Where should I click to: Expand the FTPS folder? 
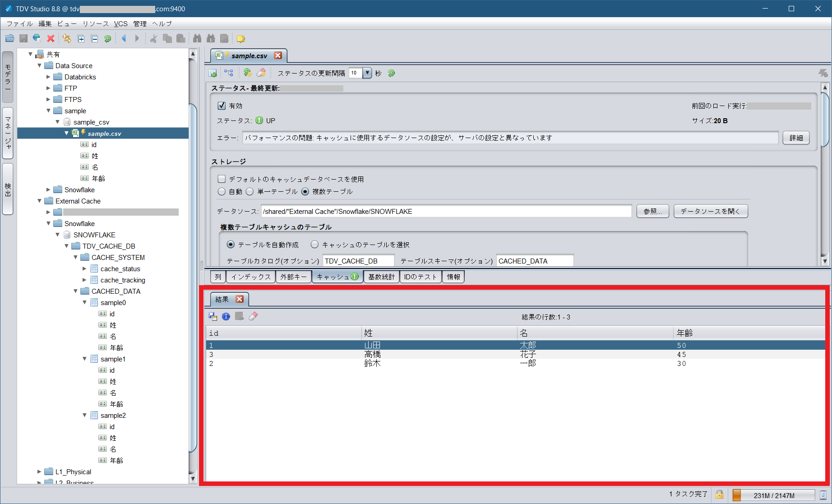point(48,99)
